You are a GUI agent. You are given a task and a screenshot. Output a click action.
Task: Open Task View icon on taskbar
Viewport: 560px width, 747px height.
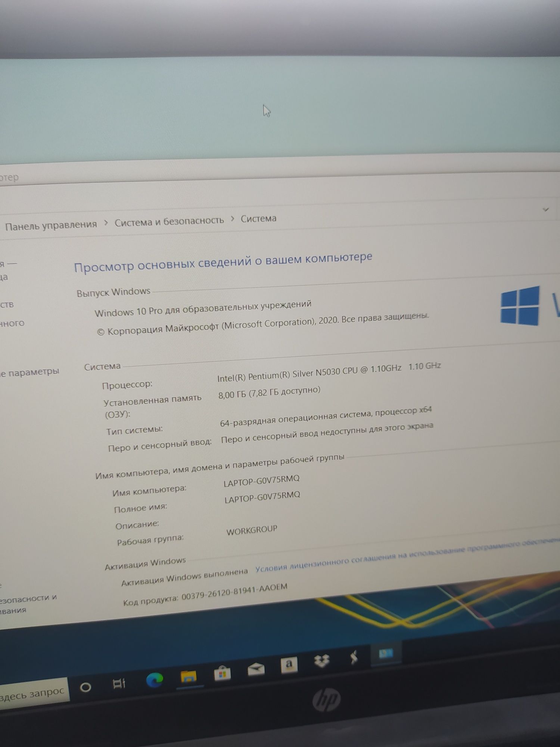[x=119, y=684]
